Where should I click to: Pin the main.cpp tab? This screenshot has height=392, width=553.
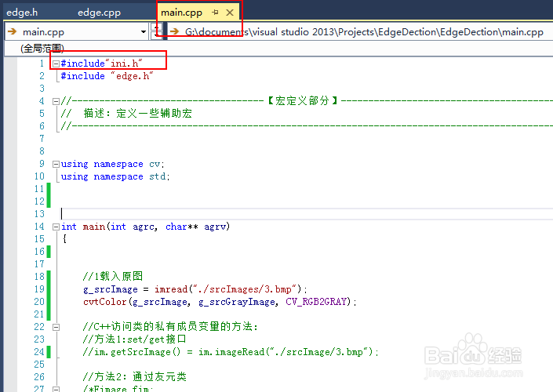[215, 13]
